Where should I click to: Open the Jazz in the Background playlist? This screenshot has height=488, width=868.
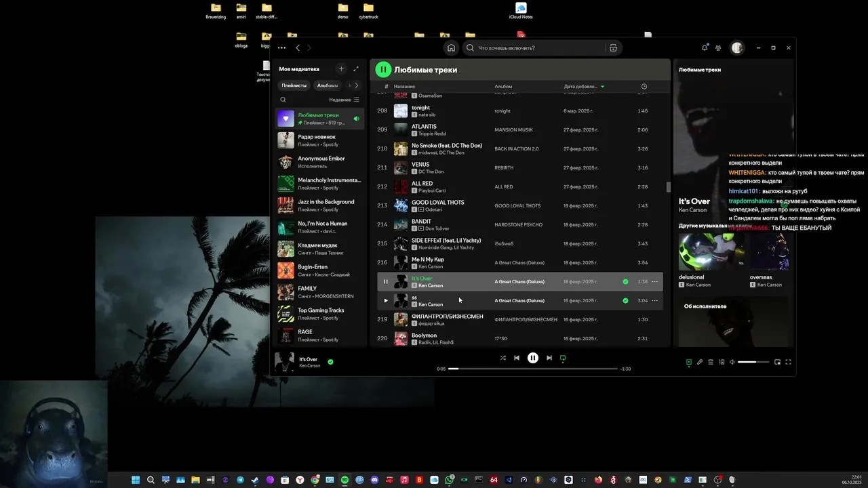click(319, 205)
